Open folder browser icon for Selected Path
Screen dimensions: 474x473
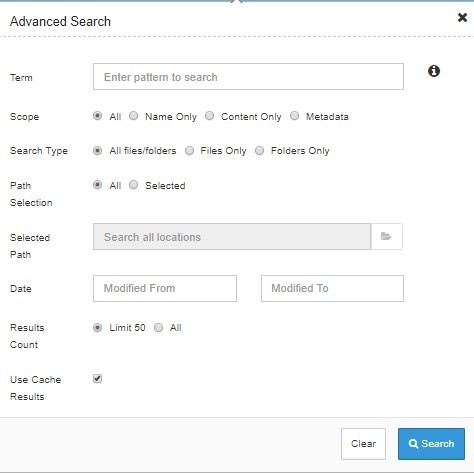click(386, 236)
